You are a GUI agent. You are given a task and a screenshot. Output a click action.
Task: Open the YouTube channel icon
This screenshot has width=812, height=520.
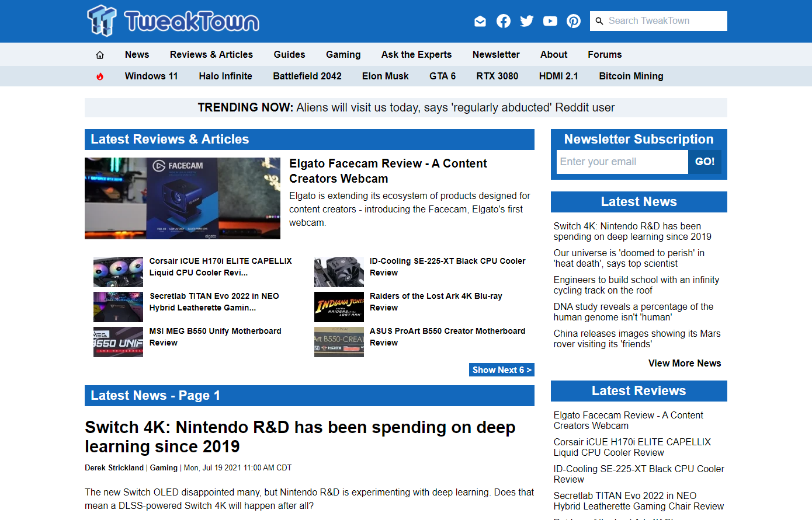pyautogui.click(x=550, y=21)
